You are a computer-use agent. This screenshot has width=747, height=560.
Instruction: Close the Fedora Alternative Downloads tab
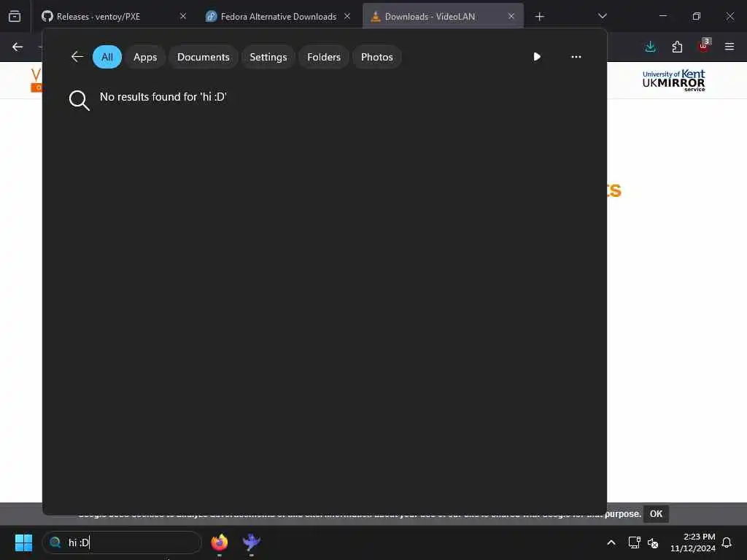click(x=347, y=16)
